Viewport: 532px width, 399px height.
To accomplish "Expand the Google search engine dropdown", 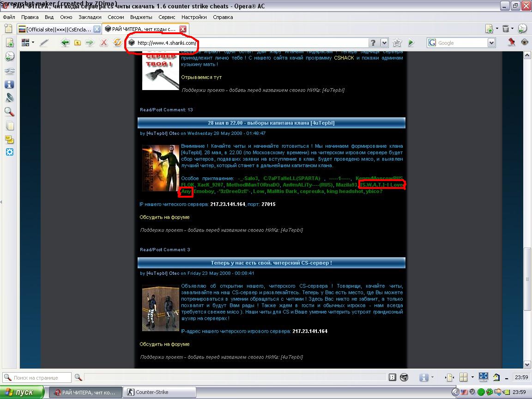I will click(x=491, y=43).
